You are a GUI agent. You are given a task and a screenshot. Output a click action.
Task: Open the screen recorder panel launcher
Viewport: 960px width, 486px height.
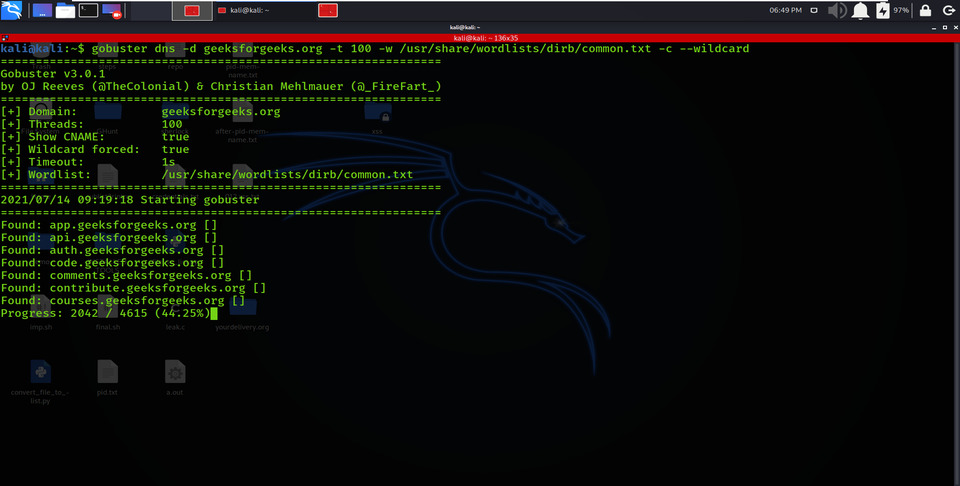tap(112, 10)
